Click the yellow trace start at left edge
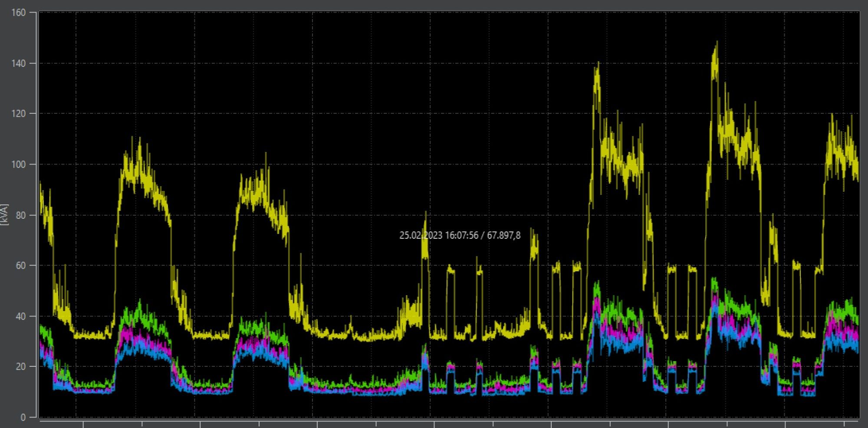 pos(41,184)
